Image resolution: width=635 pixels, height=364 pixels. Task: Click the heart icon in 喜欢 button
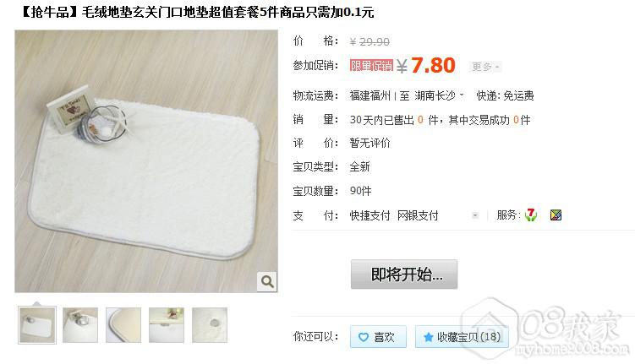click(364, 337)
